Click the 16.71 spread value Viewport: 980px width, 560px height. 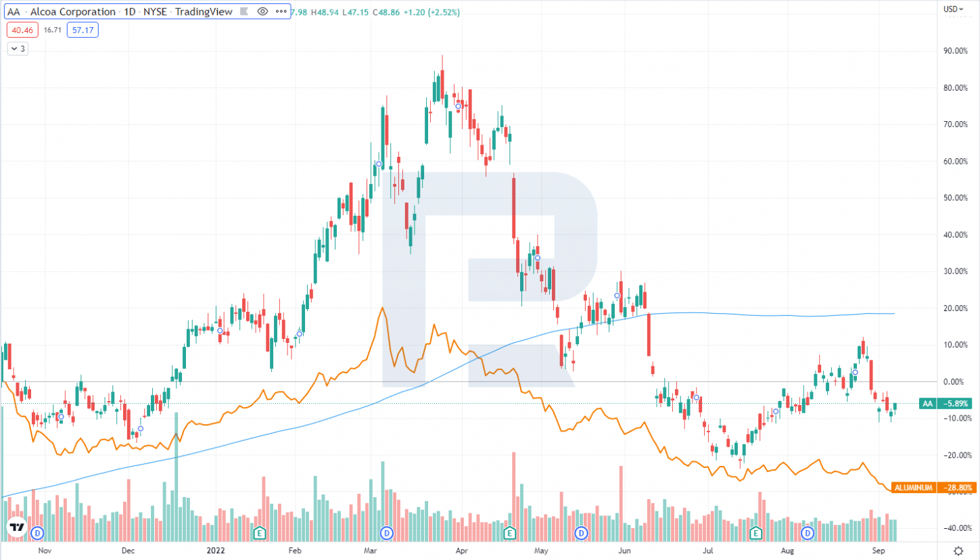51,30
